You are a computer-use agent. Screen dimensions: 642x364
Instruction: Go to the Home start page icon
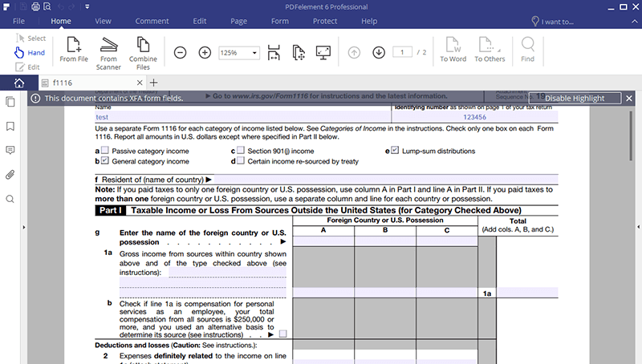coord(18,83)
